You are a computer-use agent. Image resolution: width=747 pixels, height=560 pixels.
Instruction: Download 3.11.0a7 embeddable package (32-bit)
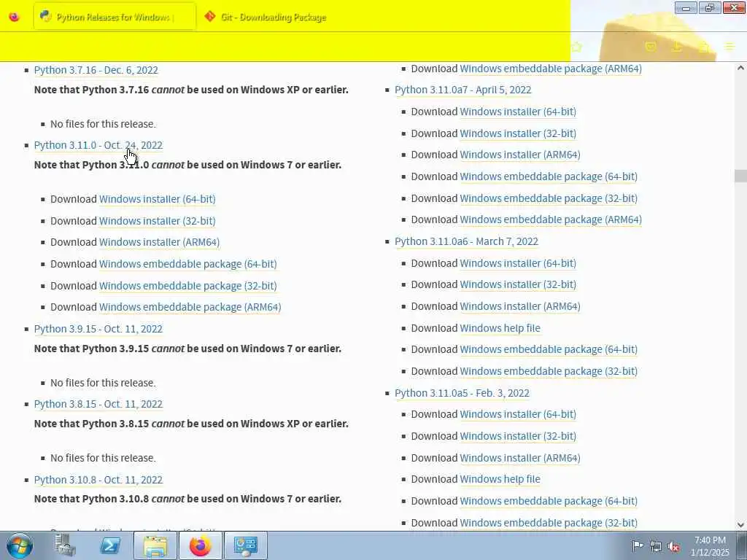tap(549, 198)
